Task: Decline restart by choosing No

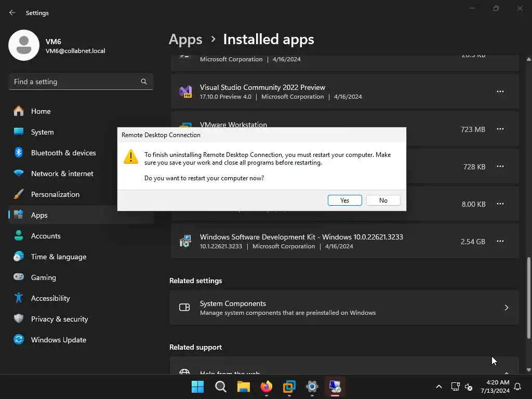Action: click(x=383, y=200)
